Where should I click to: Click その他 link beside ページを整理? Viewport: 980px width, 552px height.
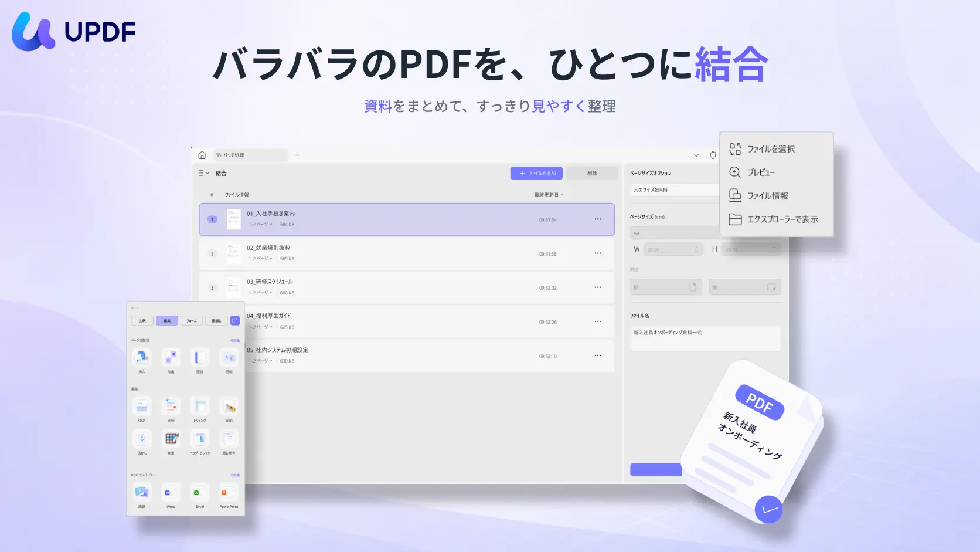(x=235, y=340)
